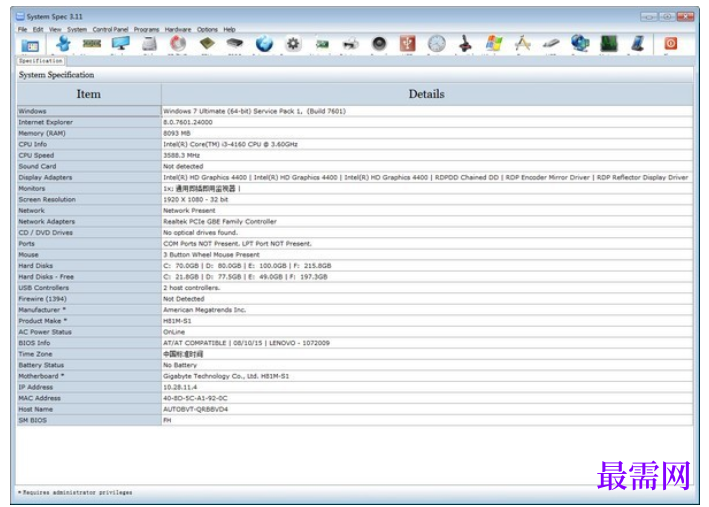The width and height of the screenshot is (709, 507).
Task: Open the Hardware menu
Action: [x=178, y=29]
